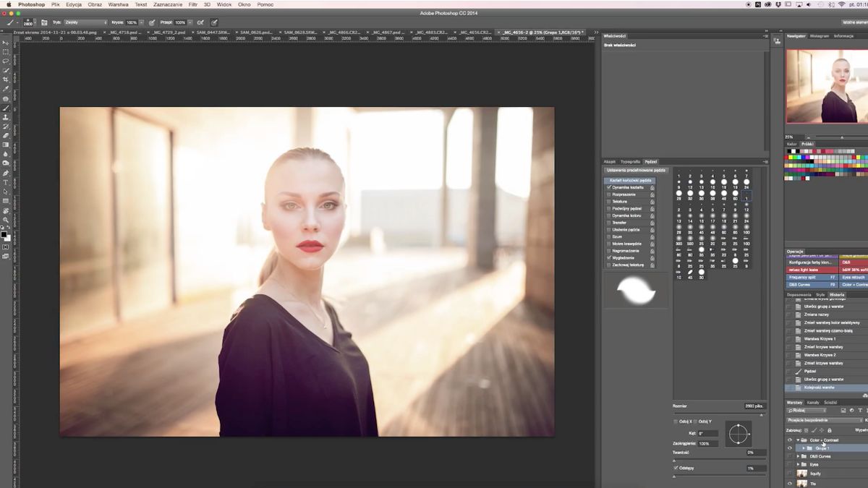Select the Crop tool in the toolbox

coord(6,80)
